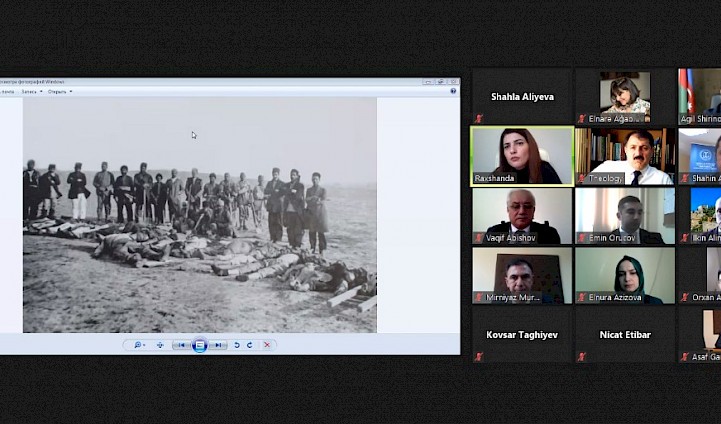Click the actual size fit icon in viewer

pyautogui.click(x=160, y=345)
